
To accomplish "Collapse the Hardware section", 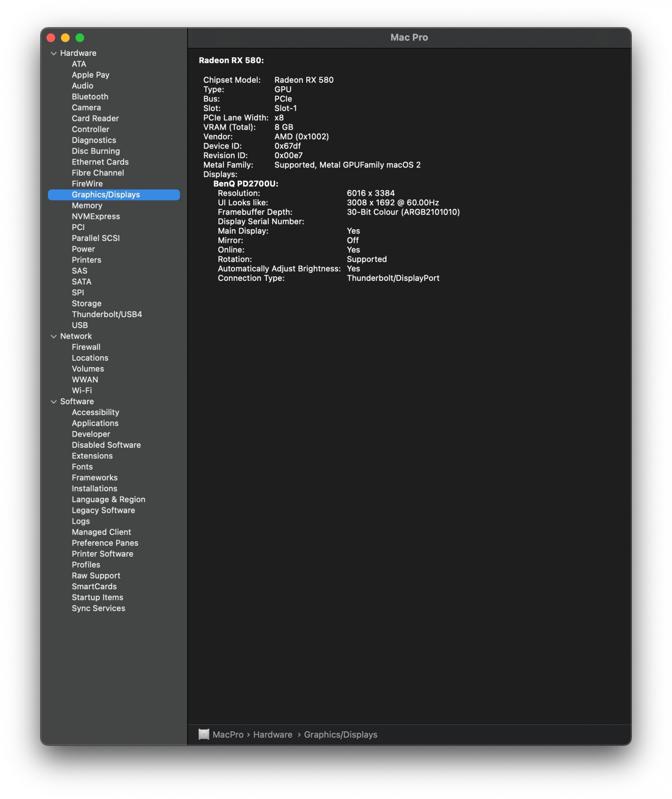I will coord(54,54).
